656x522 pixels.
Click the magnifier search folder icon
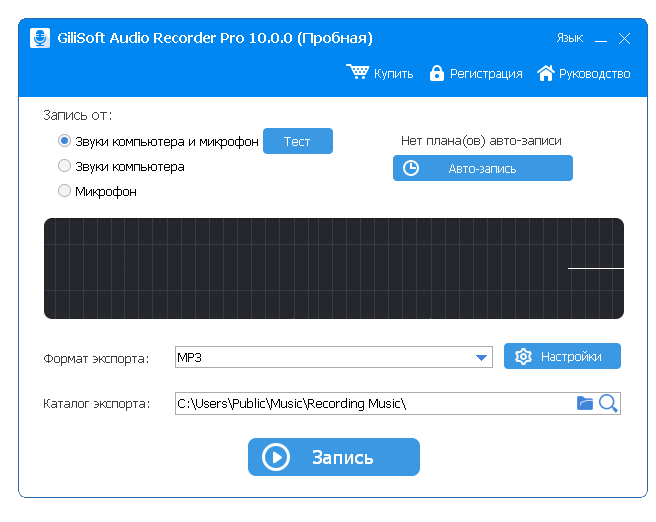[x=608, y=403]
